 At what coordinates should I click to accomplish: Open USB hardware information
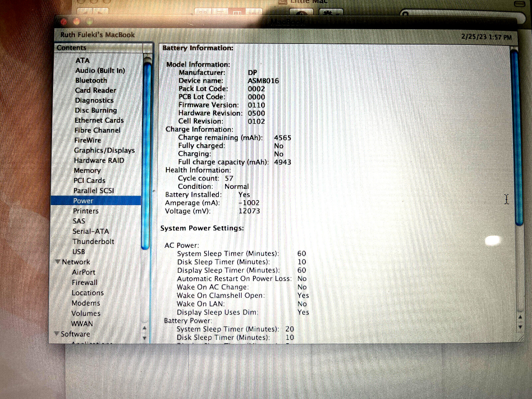[79, 252]
